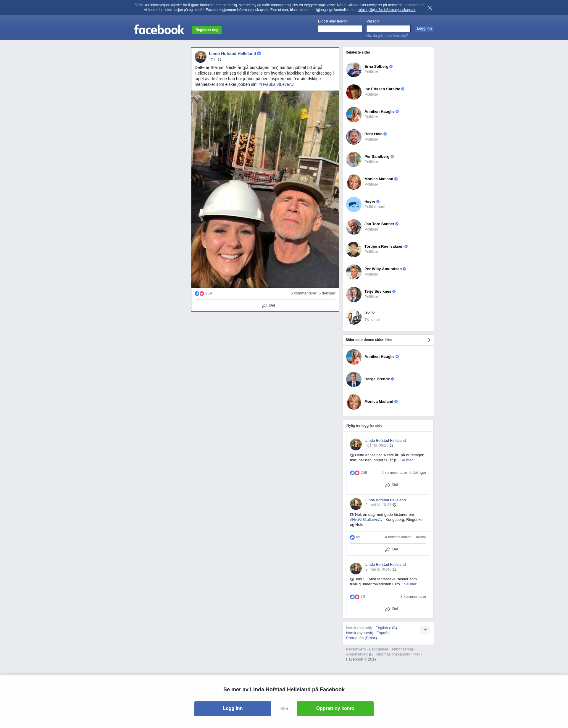Click the share arrow icon on main post
The image size is (568, 728).
264,306
